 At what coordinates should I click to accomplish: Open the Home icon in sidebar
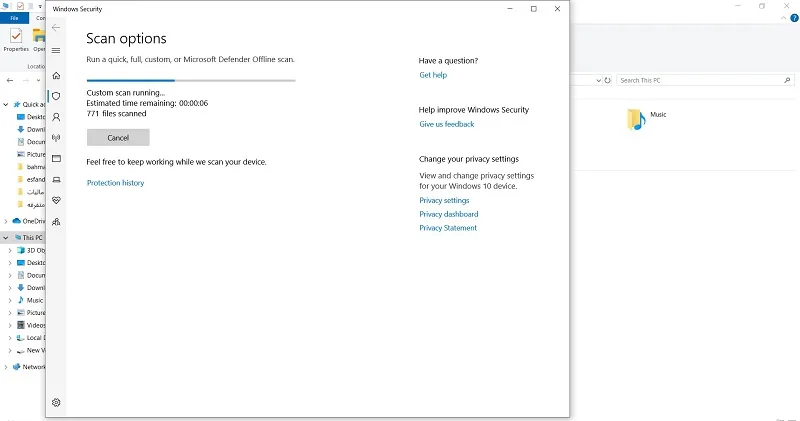[x=56, y=76]
